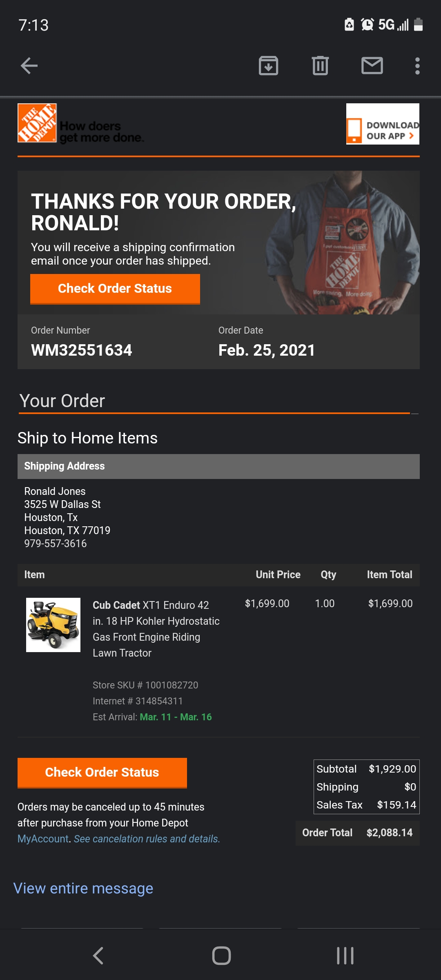Tap the phone number 979-557-3616
The width and height of the screenshot is (441, 980).
pos(56,543)
